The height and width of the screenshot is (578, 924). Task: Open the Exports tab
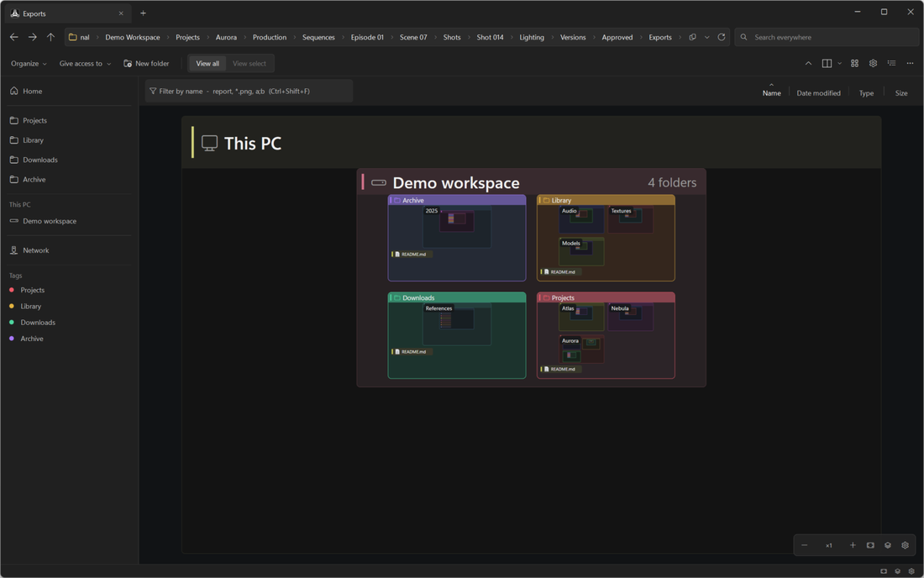66,13
